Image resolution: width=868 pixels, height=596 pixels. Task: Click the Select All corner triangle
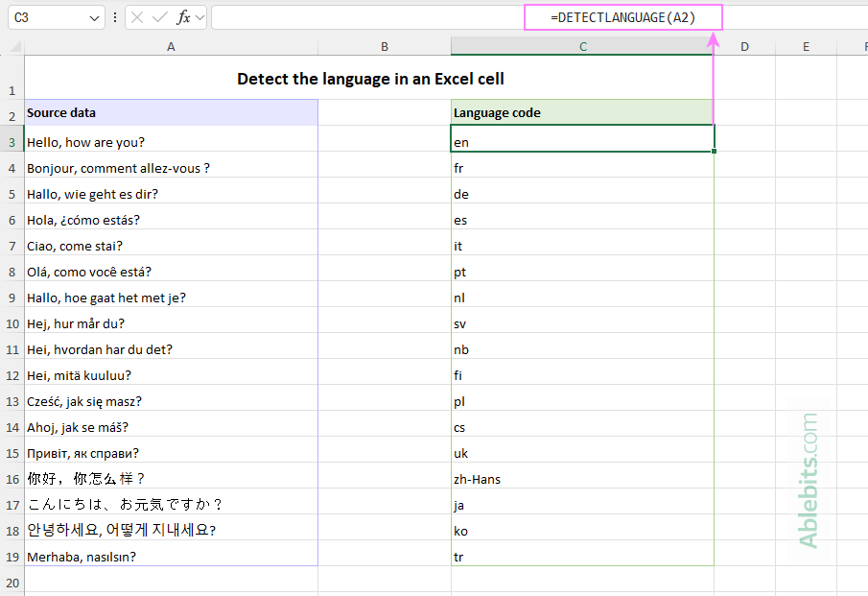click(x=15, y=46)
